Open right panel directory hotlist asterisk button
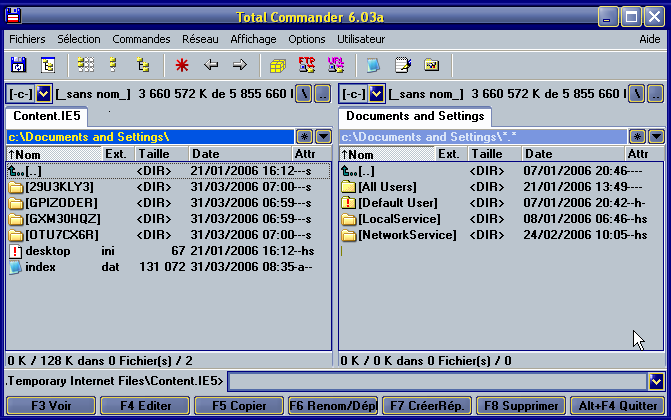The width and height of the screenshot is (671, 420). [637, 137]
